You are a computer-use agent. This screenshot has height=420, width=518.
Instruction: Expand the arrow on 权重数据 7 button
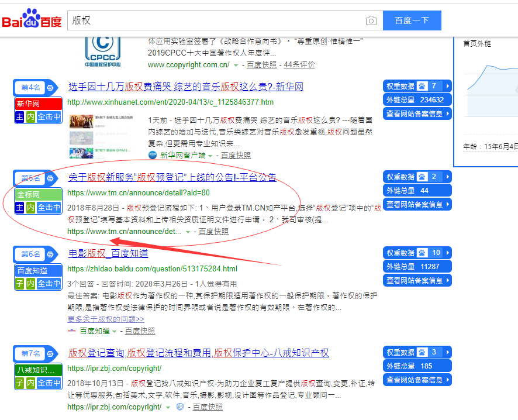(448, 86)
